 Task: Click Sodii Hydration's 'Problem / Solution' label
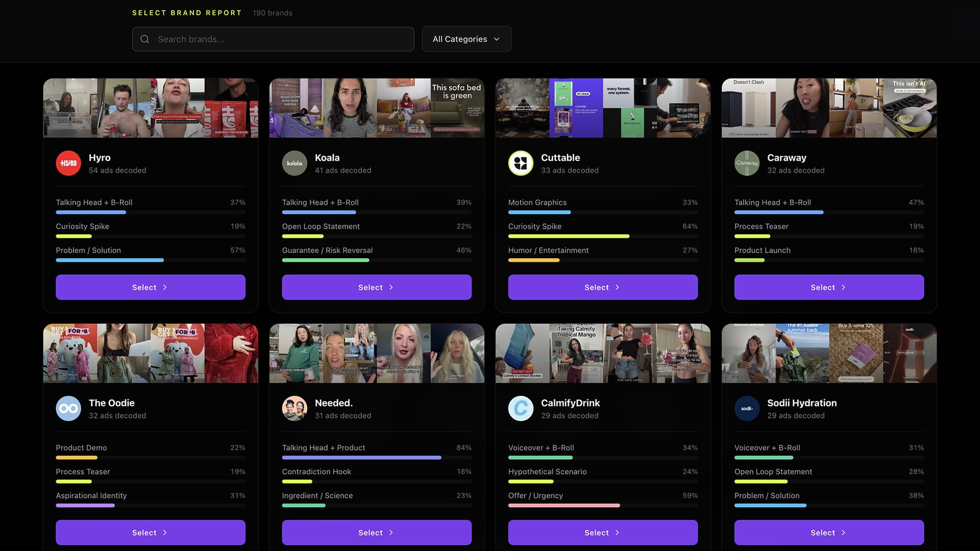[767, 496]
